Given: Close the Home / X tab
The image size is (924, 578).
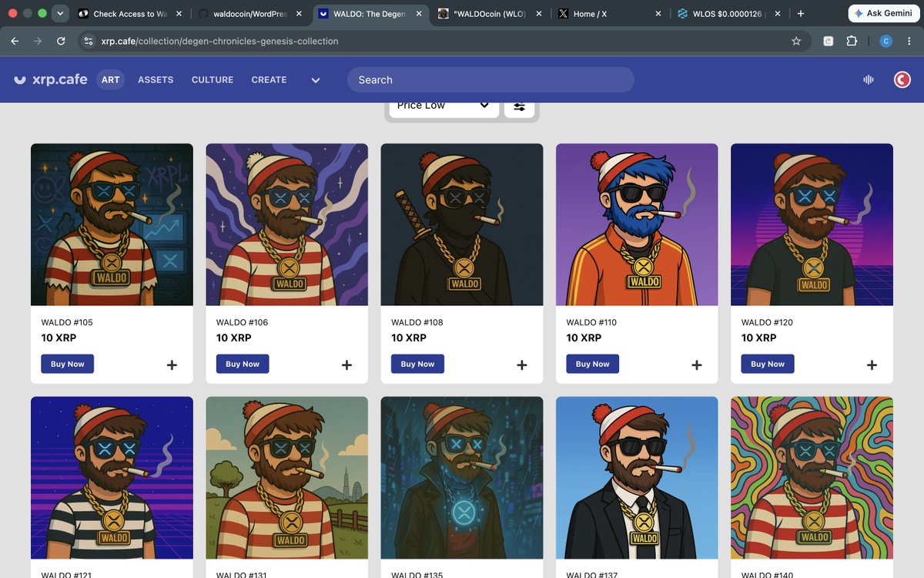Looking at the screenshot, I should pos(658,14).
